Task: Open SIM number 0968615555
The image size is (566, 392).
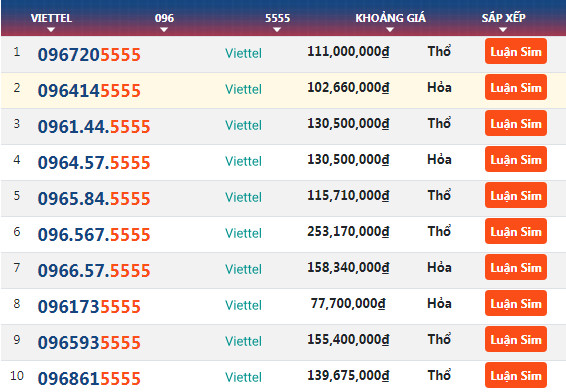Action: click(x=89, y=379)
